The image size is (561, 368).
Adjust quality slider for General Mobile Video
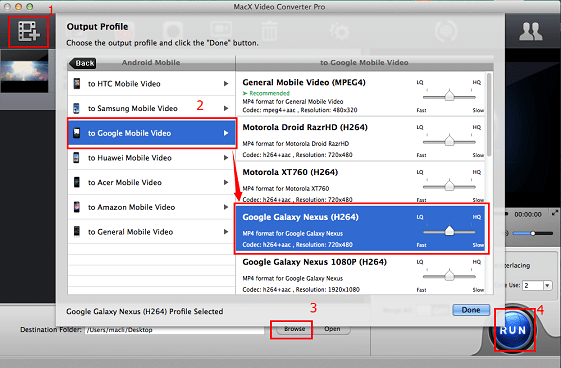[449, 96]
